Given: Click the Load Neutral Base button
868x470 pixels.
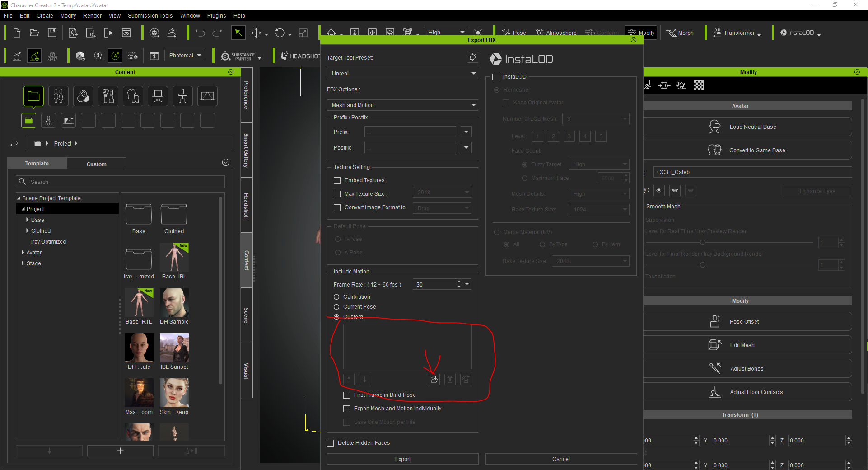Looking at the screenshot, I should [x=748, y=127].
